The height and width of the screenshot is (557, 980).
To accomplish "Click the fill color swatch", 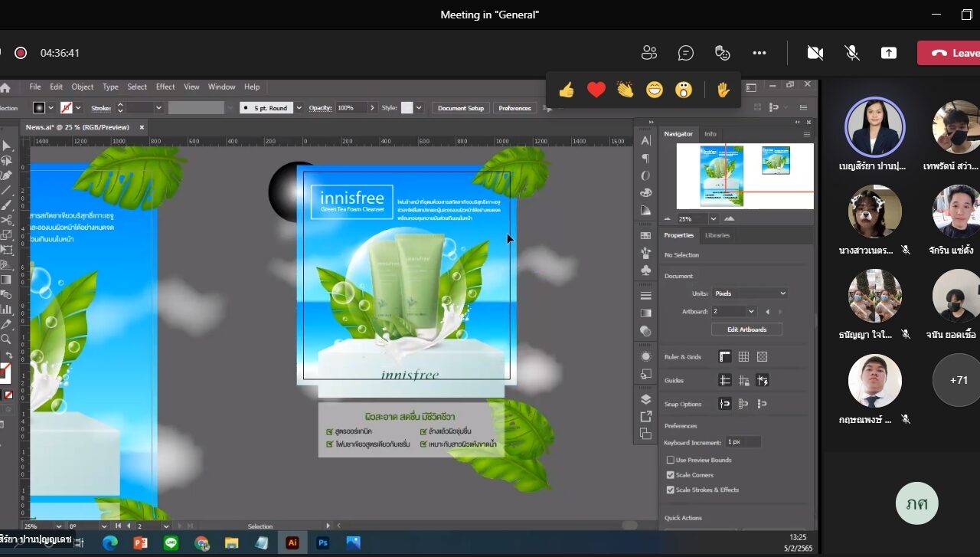I will click(x=39, y=108).
